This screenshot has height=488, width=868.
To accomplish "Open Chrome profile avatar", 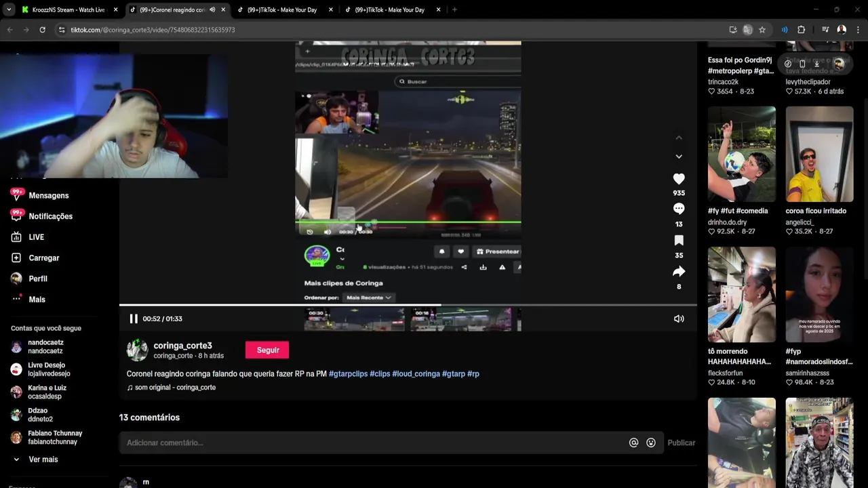I will [x=842, y=30].
